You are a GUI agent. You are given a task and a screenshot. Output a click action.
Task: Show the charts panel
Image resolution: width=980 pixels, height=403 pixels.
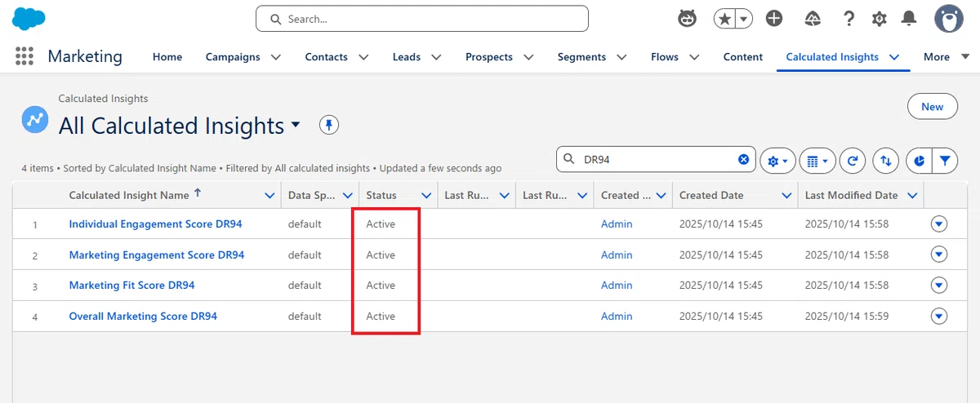[x=919, y=162]
